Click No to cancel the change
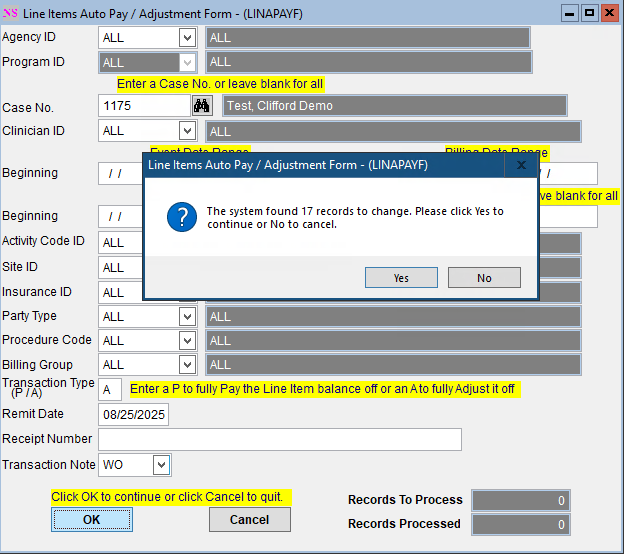624x554 pixels. pyautogui.click(x=484, y=277)
